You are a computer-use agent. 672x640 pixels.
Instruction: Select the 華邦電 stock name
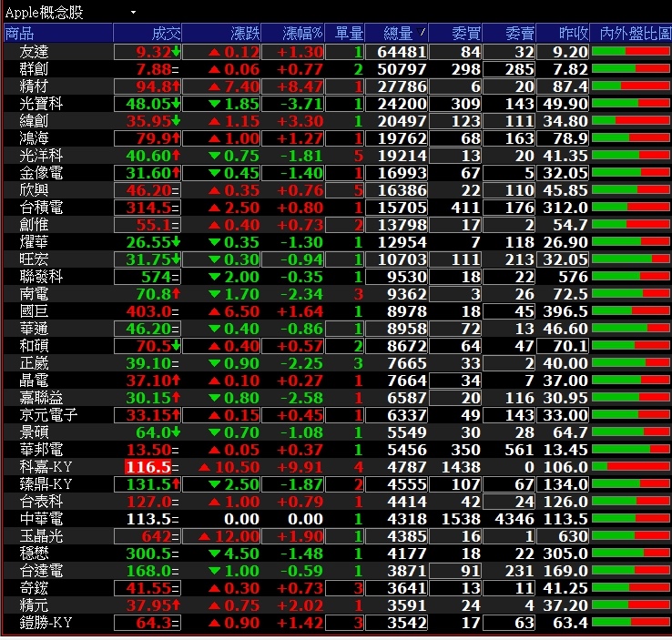click(41, 450)
